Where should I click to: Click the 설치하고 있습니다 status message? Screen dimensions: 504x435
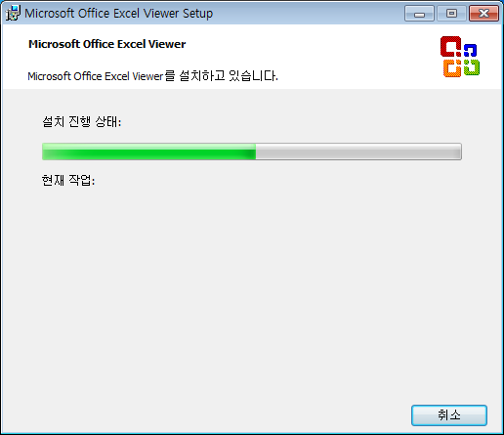click(152, 76)
